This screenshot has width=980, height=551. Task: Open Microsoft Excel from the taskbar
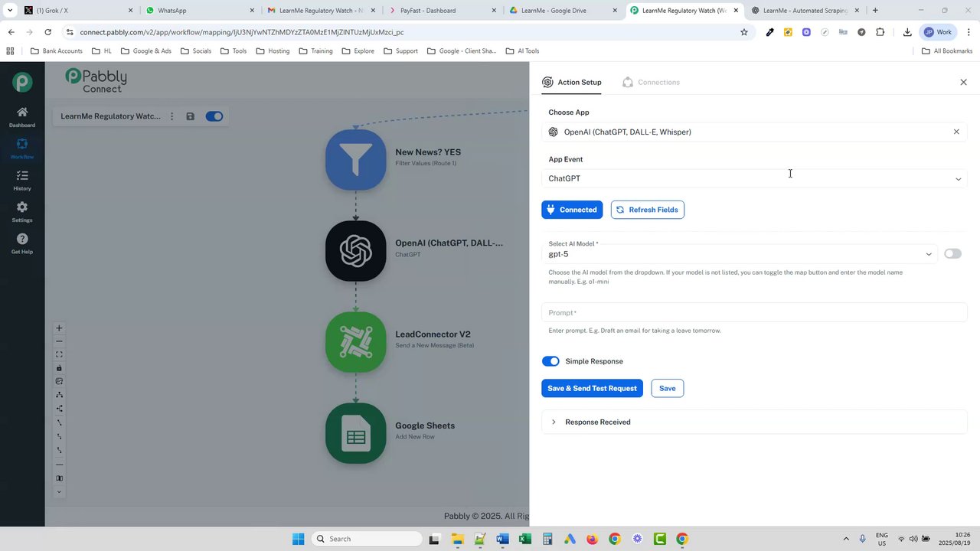coord(524,539)
